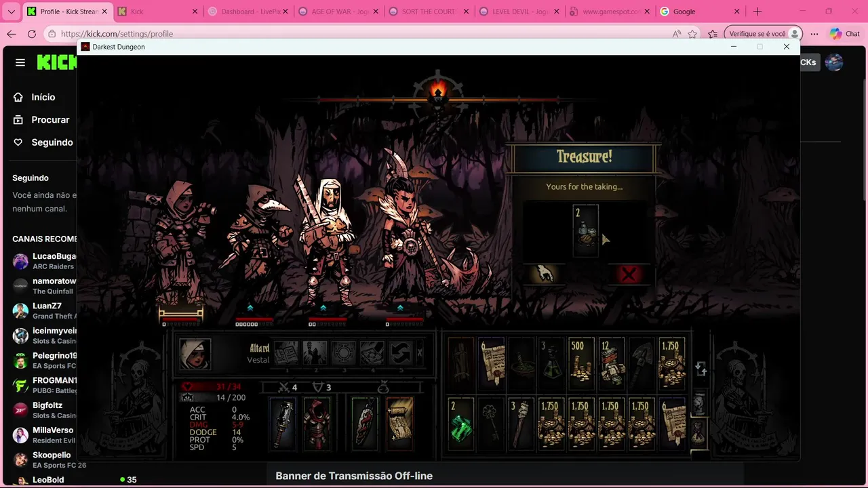Open Bigfoltz recommended channel
This screenshot has width=868, height=488.
tap(44, 410)
